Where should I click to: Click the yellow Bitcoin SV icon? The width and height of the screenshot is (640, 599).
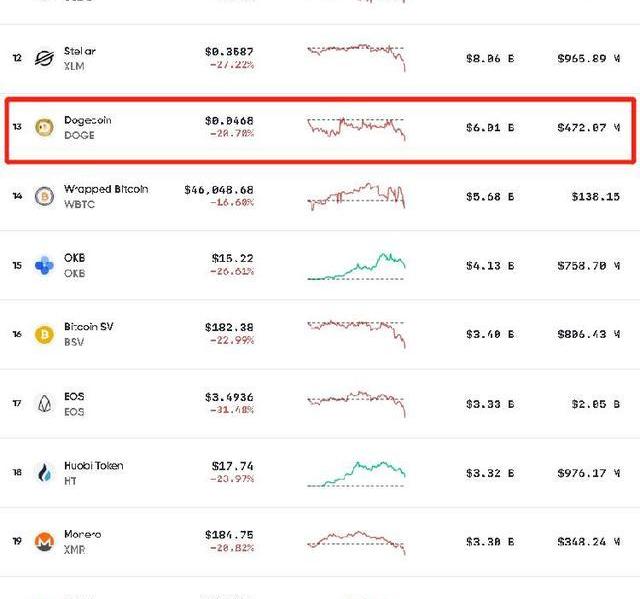44,334
